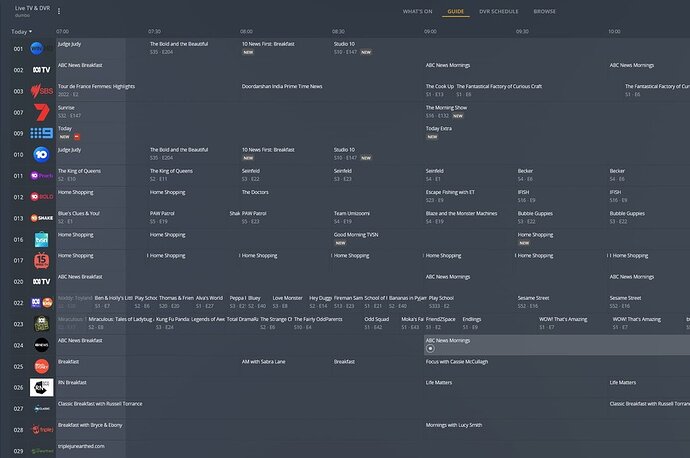Select the ABC News channel 024 logo
Screen dimensions: 690x458
pyautogui.click(x=41, y=345)
